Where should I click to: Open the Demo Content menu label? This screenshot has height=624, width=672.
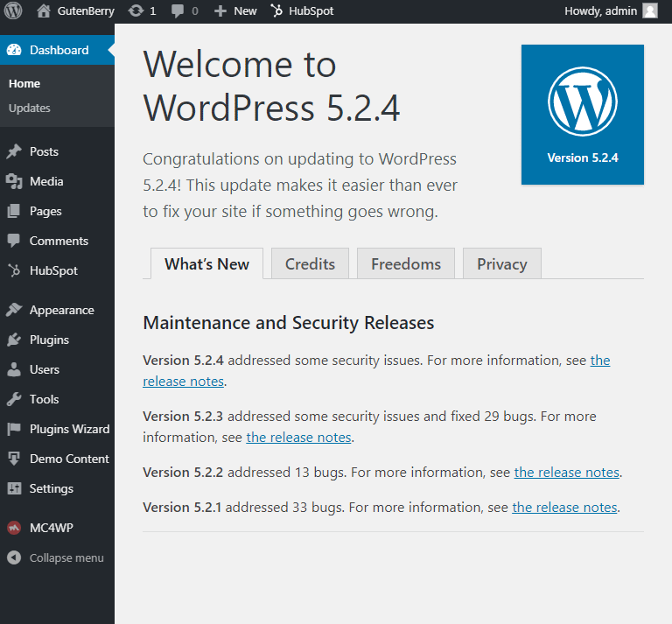(x=69, y=459)
